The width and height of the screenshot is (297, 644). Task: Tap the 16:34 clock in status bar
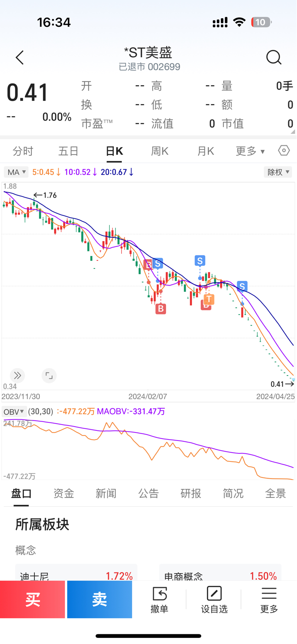point(54,22)
